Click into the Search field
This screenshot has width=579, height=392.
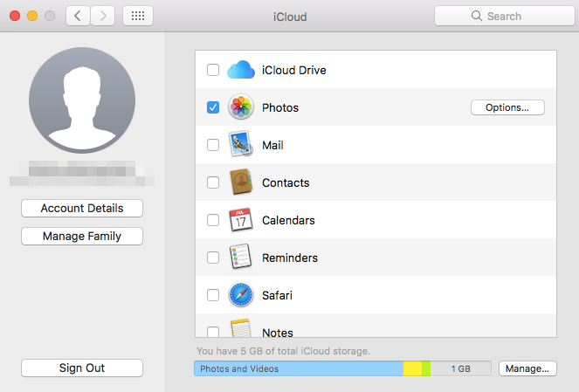505,16
